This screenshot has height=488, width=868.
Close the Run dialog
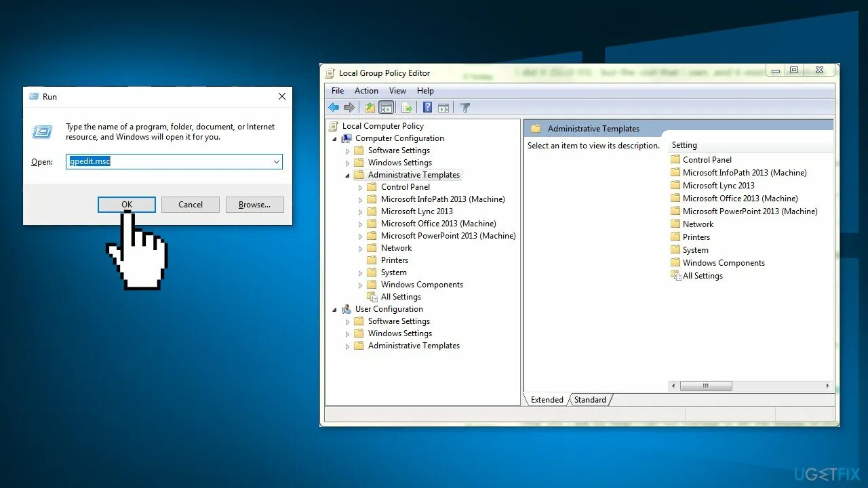click(282, 96)
